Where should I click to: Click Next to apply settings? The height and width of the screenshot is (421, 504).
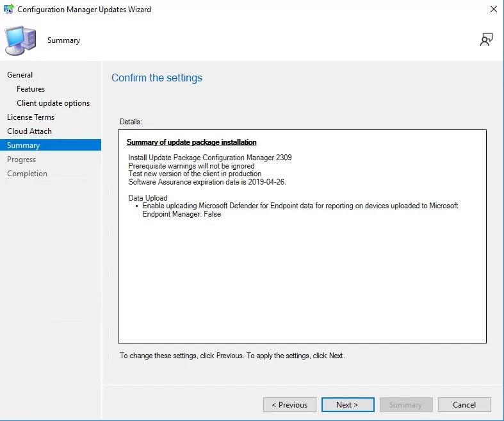348,404
